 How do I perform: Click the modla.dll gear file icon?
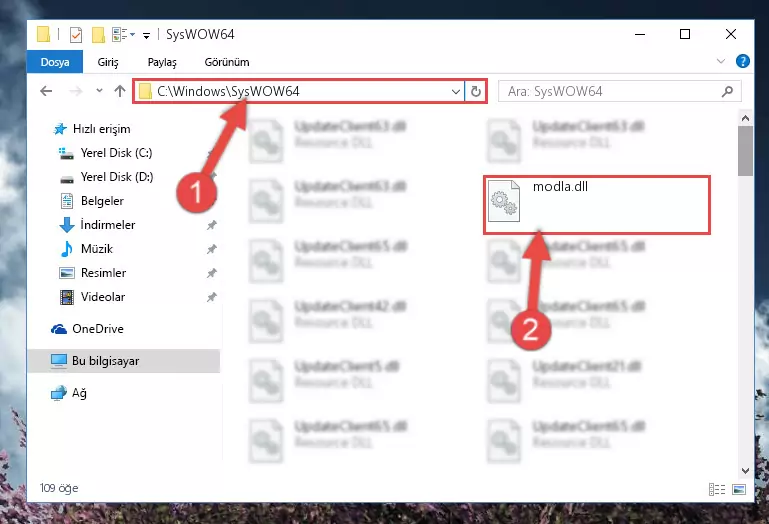(504, 201)
